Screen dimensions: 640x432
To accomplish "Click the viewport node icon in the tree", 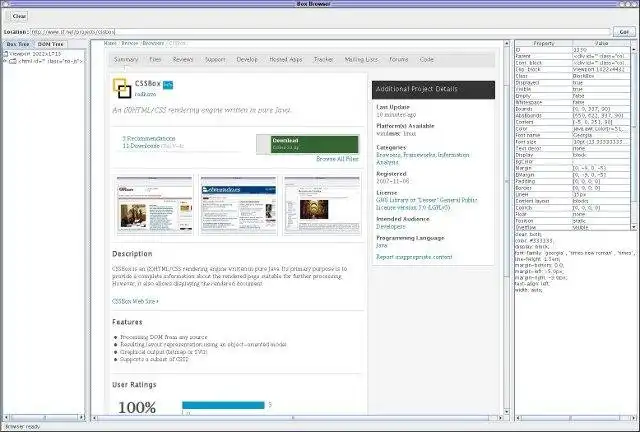I will click(6, 53).
